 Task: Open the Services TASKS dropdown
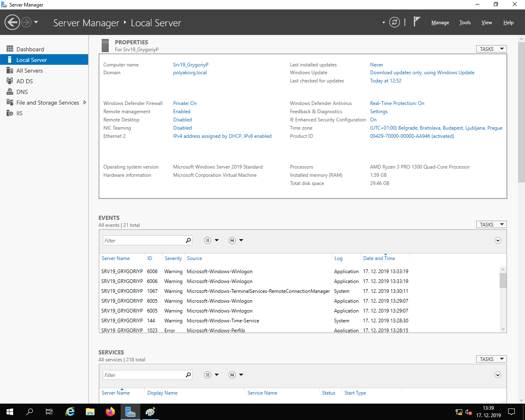pos(491,359)
